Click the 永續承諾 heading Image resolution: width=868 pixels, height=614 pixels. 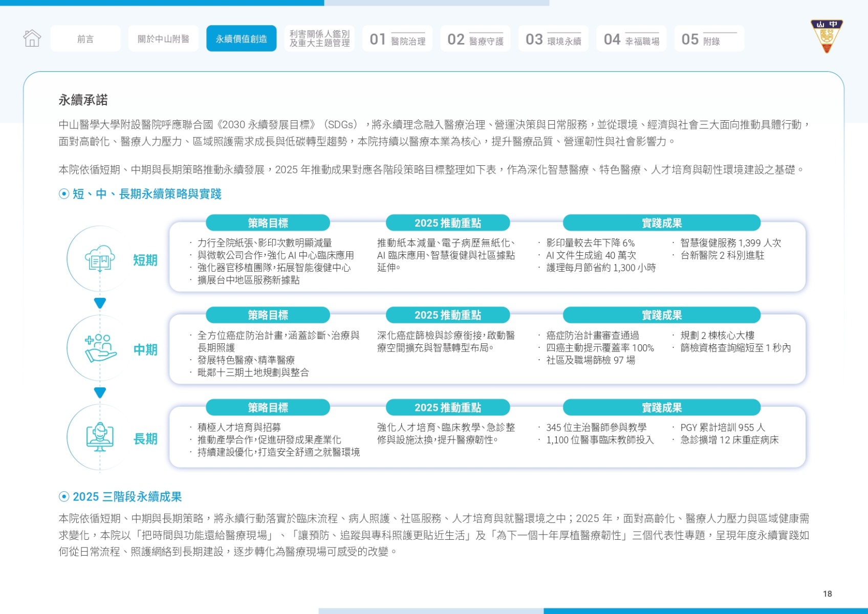[83, 100]
